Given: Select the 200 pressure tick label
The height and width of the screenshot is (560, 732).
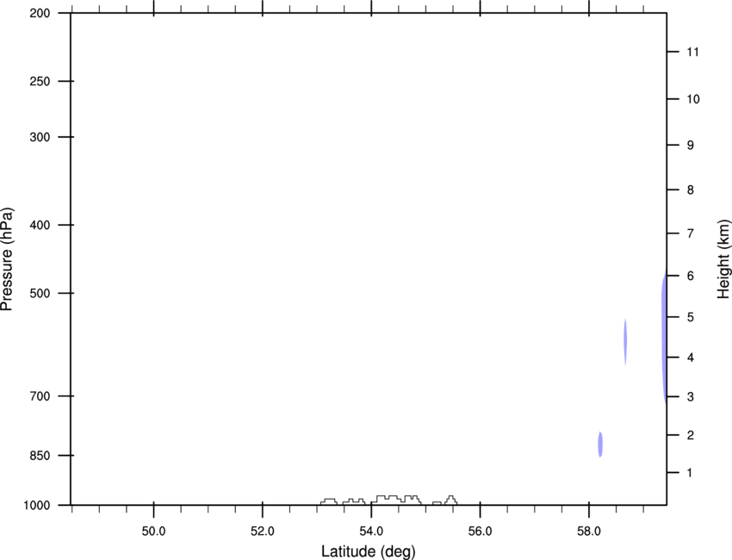Looking at the screenshot, I should [x=40, y=13].
